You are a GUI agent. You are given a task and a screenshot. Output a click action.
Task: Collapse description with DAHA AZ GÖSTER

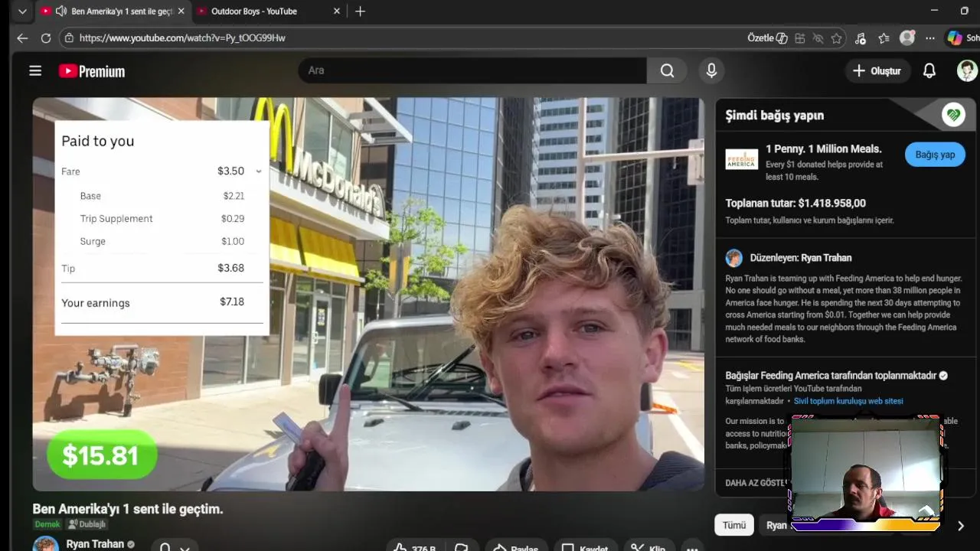pyautogui.click(x=756, y=483)
